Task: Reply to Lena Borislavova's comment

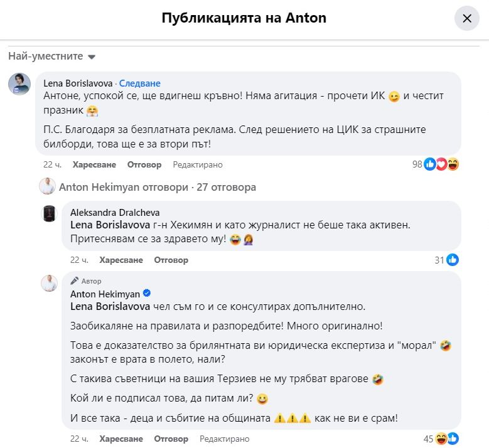Action: tap(144, 165)
